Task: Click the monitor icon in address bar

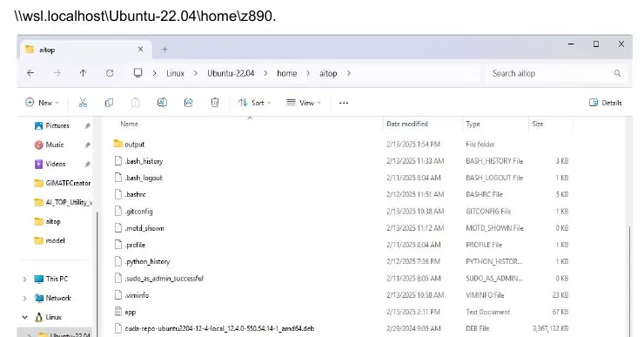Action: (138, 73)
